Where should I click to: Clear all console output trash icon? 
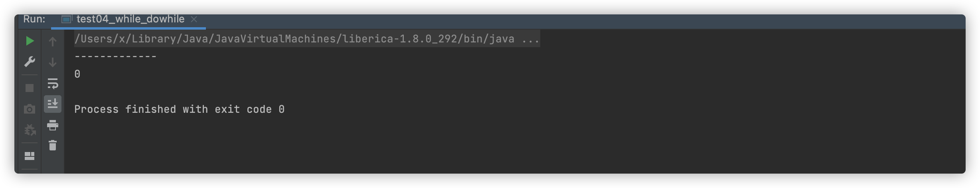(x=53, y=145)
